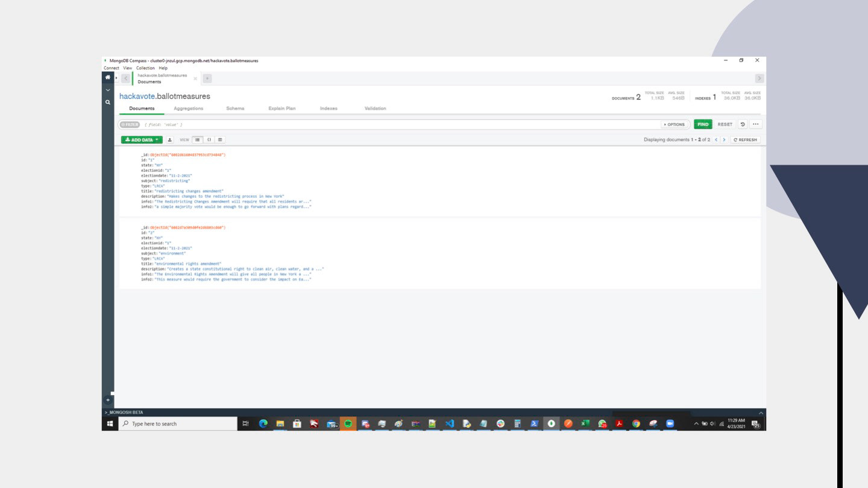Open Visual Studio Code from taskbar

pyautogui.click(x=449, y=424)
